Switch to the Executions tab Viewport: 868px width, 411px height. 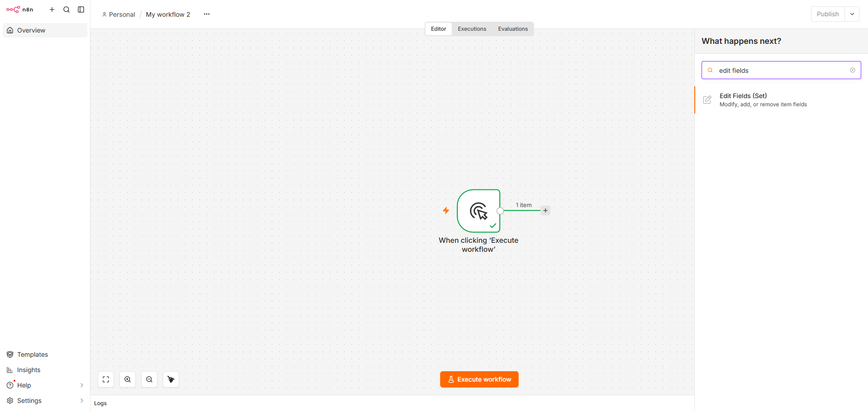[472, 29]
